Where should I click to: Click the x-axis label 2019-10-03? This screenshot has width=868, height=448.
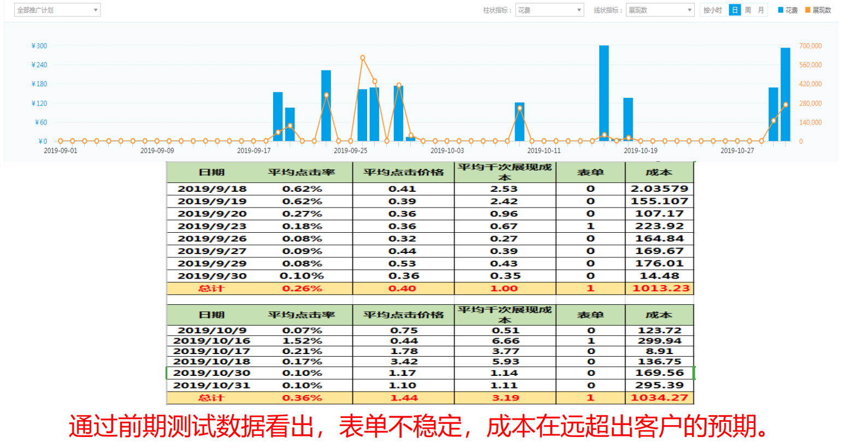pos(447,151)
